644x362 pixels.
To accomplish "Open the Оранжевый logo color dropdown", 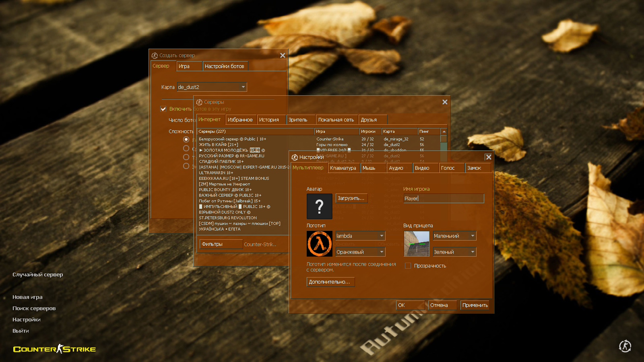I will tap(360, 252).
